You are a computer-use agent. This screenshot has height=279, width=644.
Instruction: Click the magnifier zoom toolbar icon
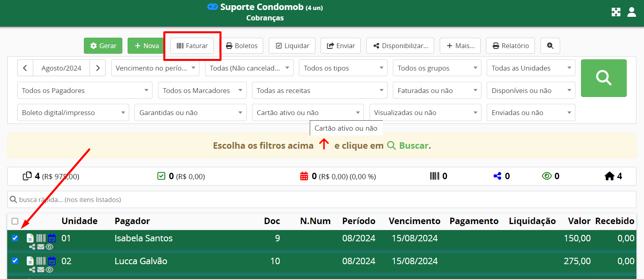point(550,46)
